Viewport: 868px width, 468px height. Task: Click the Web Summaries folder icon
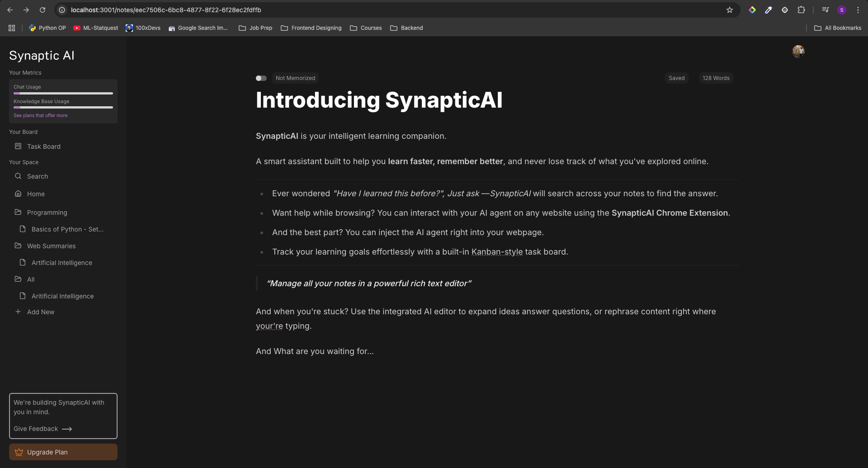[18, 246]
